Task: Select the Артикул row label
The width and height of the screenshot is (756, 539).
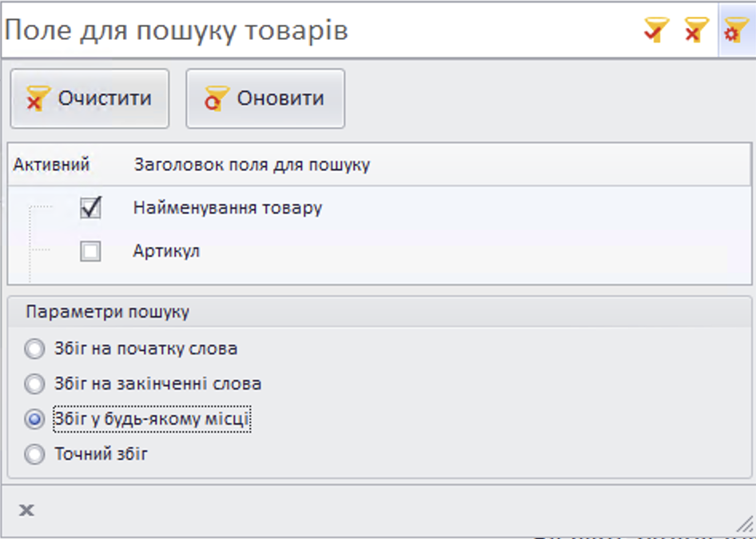Action: (166, 252)
